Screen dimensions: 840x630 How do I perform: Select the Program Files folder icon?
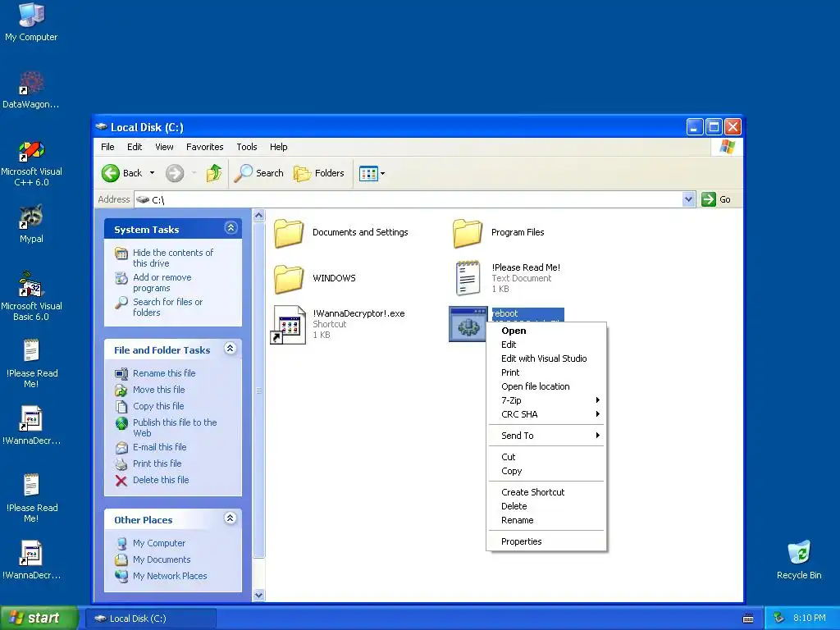click(x=468, y=232)
